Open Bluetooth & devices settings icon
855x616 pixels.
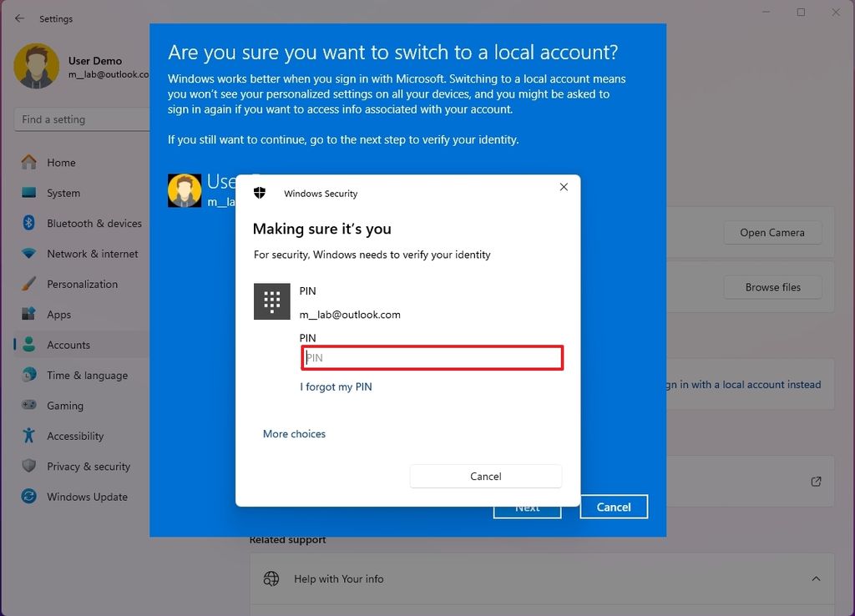(x=28, y=223)
